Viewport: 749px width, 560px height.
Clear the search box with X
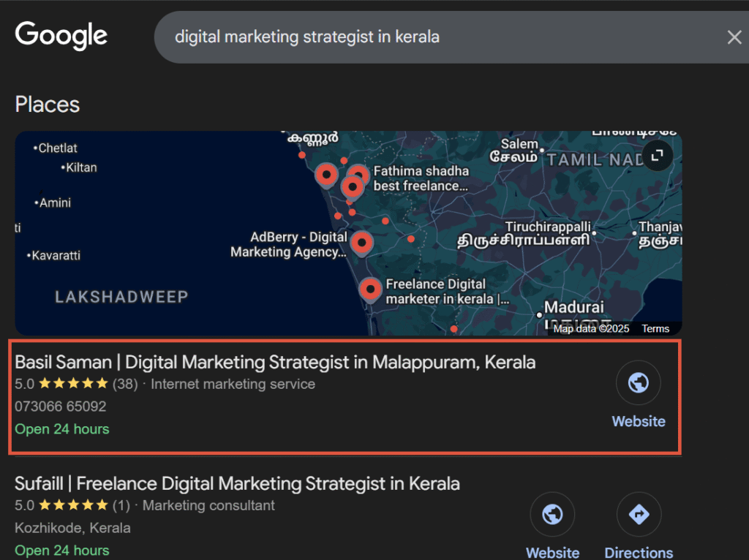(734, 37)
